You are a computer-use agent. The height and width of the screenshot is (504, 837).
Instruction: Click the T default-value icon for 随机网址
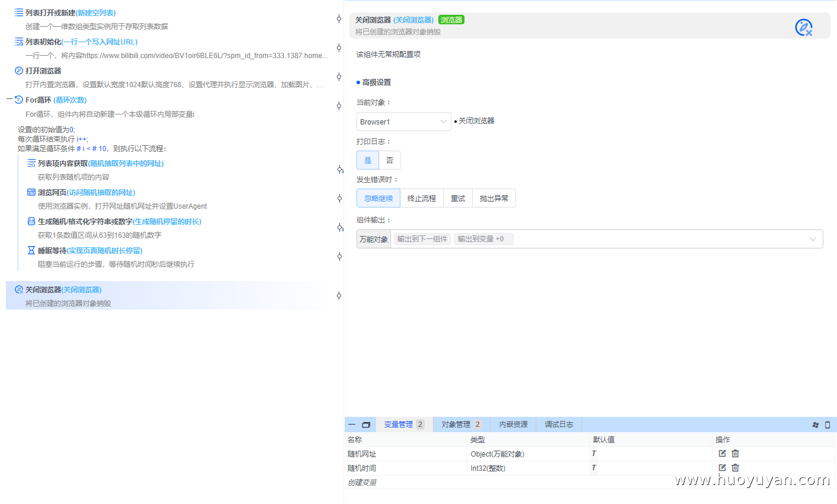coord(594,454)
